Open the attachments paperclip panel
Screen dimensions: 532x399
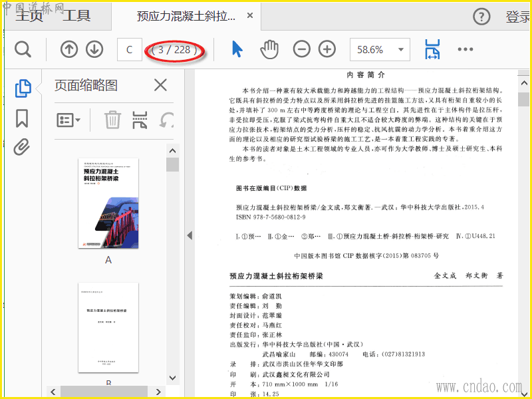click(x=21, y=147)
